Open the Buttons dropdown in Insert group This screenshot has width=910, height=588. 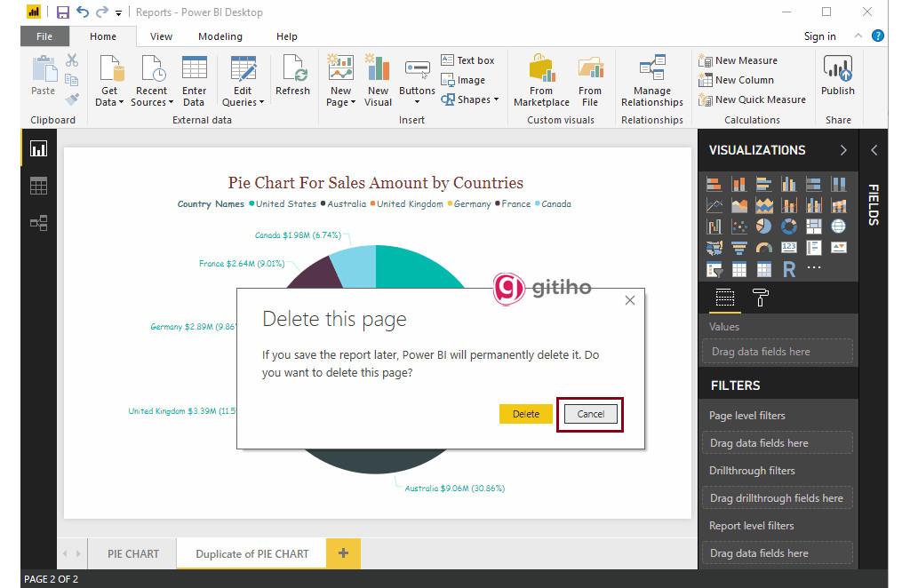[417, 81]
